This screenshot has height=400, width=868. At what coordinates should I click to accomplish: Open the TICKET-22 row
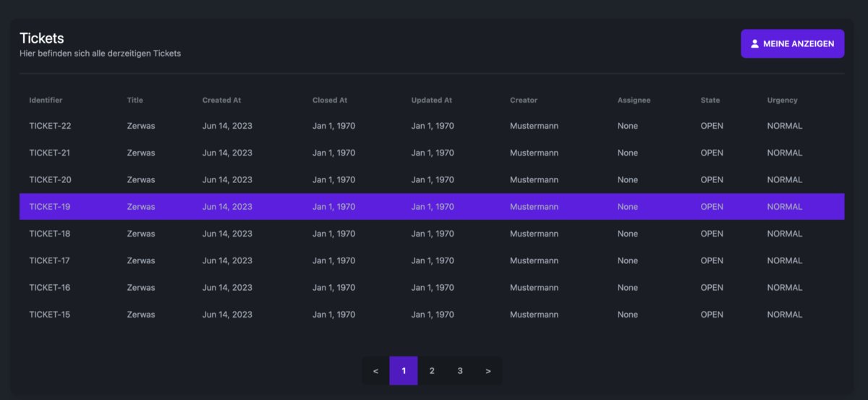coord(432,126)
